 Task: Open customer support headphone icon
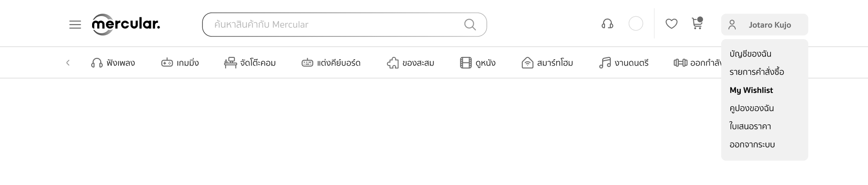pyautogui.click(x=607, y=24)
